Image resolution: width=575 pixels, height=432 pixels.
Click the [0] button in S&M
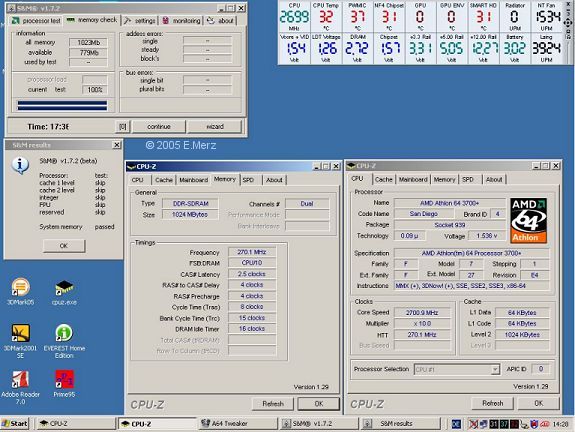pyautogui.click(x=122, y=127)
